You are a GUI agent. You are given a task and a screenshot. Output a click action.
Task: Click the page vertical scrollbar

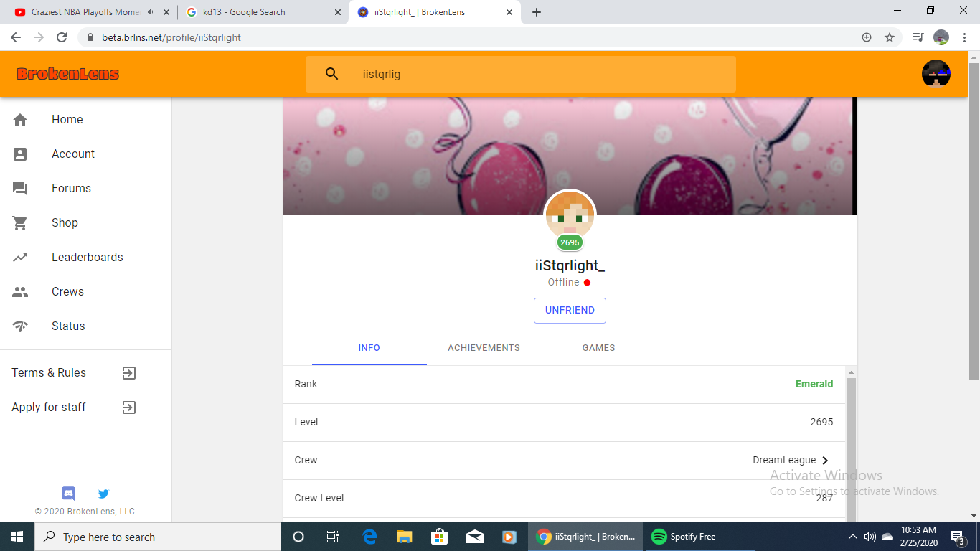[974, 221]
